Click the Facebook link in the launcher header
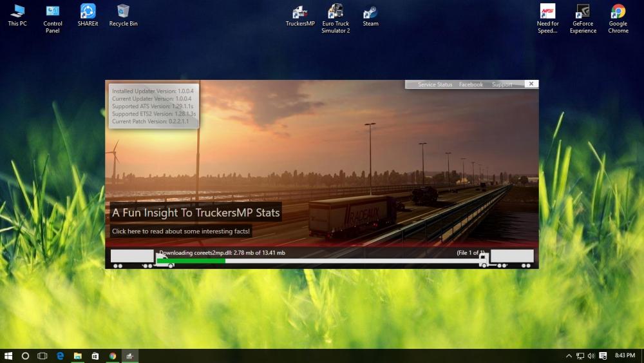The image size is (644, 363). tap(471, 84)
